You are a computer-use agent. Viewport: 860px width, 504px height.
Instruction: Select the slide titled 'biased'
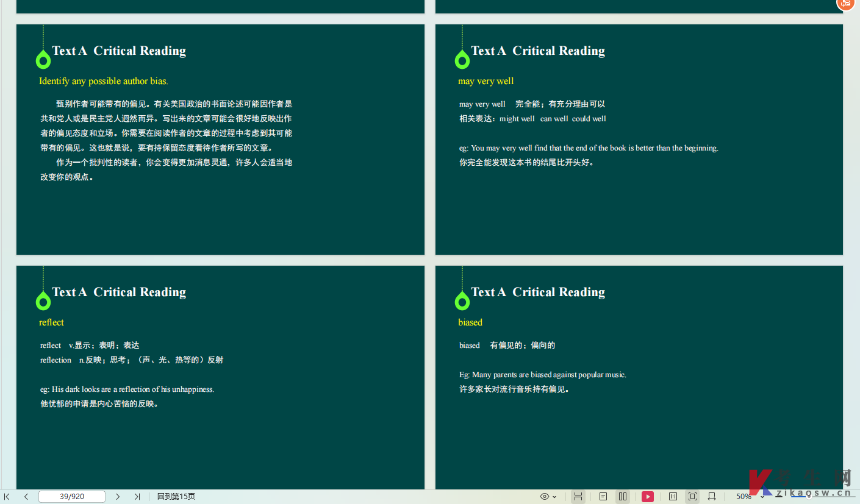point(639,377)
